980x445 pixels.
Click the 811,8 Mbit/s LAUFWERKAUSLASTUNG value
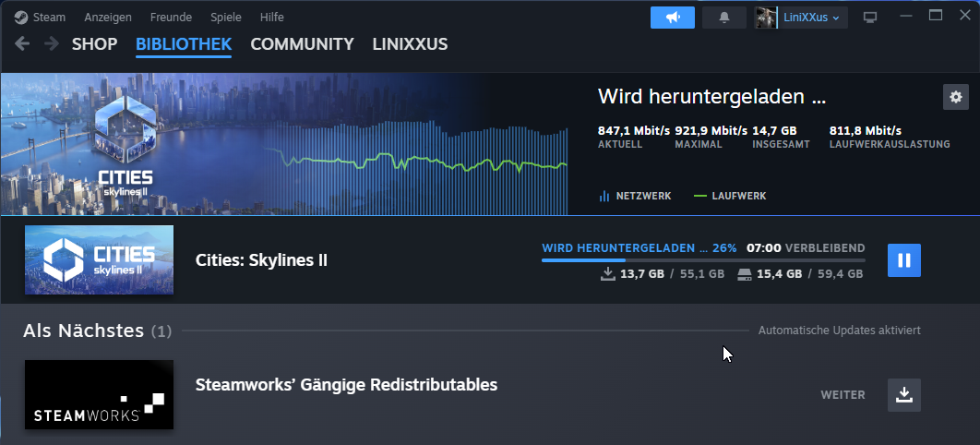[865, 130]
